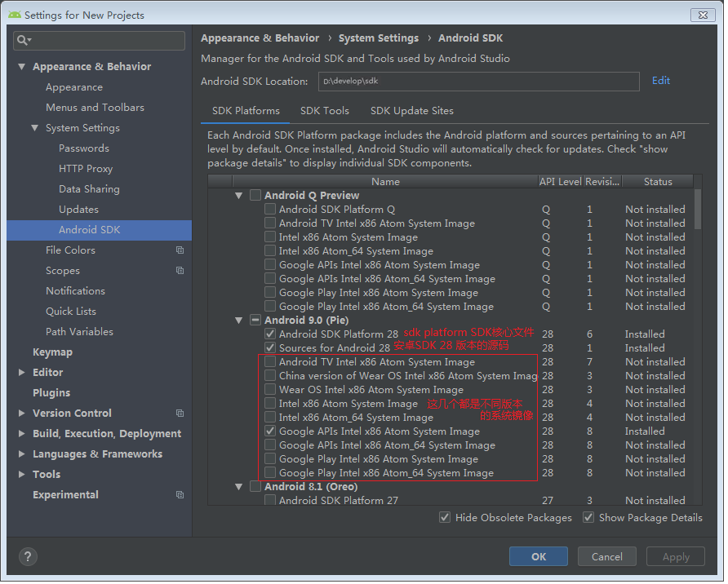Uncheck Sources for Android 28
Viewport: 728px width, 584px height.
[x=271, y=349]
